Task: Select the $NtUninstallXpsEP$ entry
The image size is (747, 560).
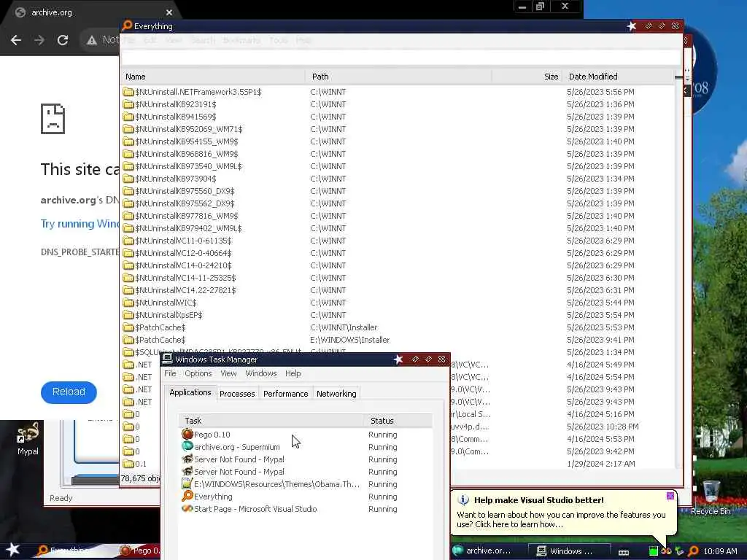Action: [x=169, y=315]
